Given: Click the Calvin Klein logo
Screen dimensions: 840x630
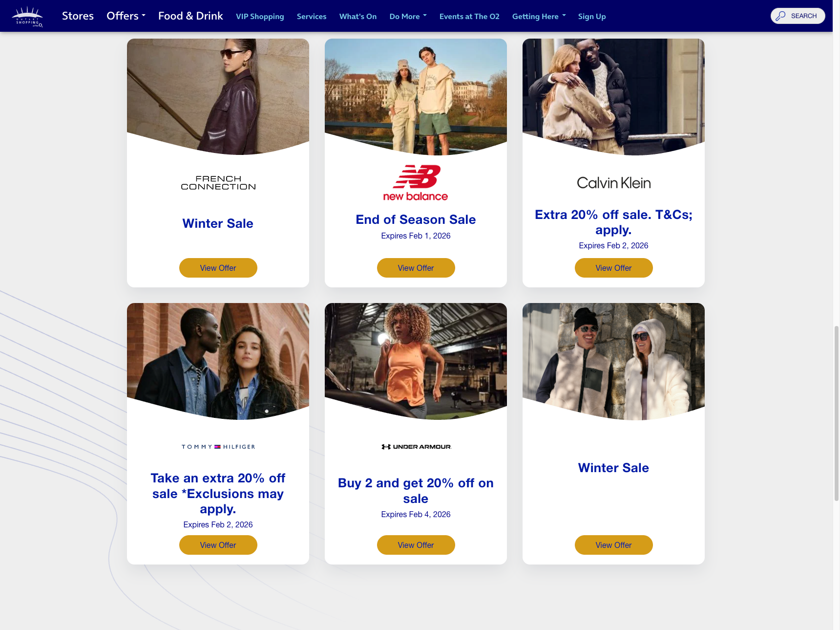Looking at the screenshot, I should click(x=613, y=183).
